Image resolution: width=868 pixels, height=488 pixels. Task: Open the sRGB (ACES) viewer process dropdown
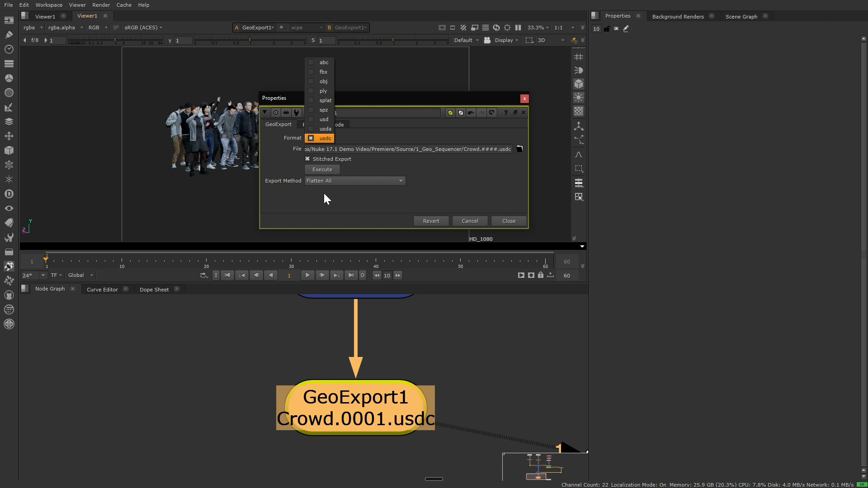[143, 28]
